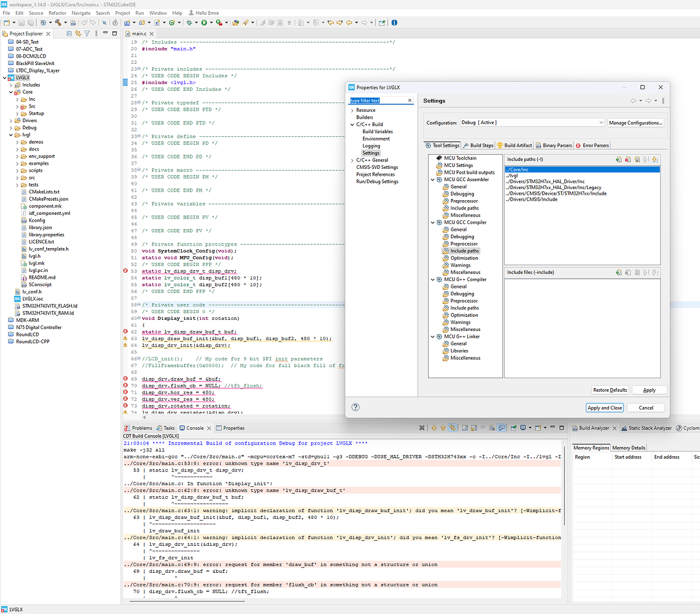Open the Problems tab in bottom panel

(142, 428)
